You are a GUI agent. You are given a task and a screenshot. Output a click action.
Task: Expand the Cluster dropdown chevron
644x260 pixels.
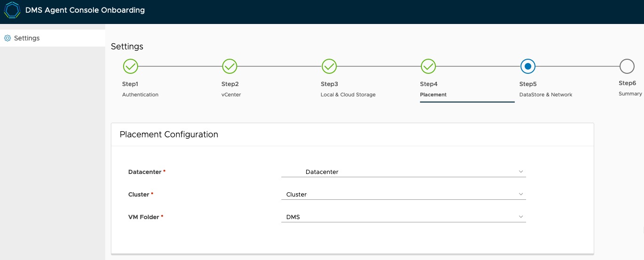click(x=521, y=194)
